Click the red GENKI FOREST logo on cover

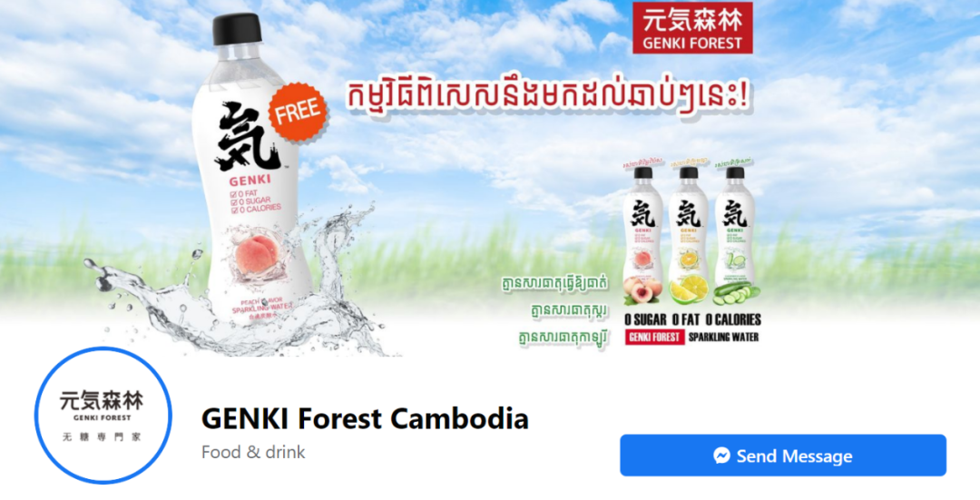pos(692,27)
